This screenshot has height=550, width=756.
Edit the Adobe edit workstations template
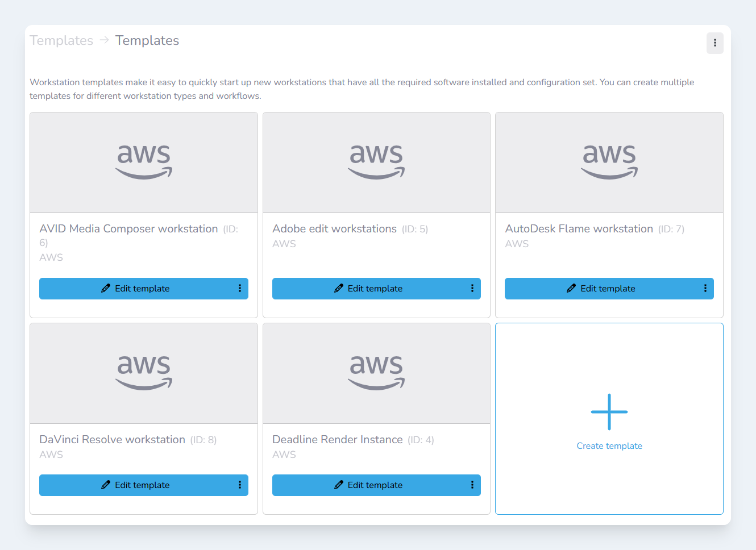(369, 289)
